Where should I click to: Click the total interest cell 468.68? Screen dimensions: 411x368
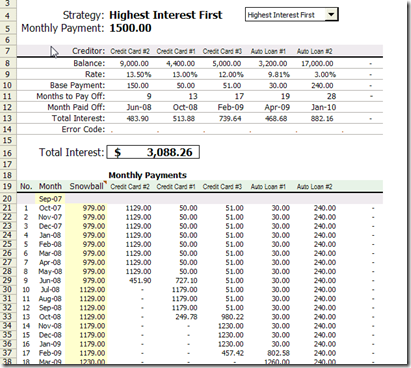click(x=276, y=119)
